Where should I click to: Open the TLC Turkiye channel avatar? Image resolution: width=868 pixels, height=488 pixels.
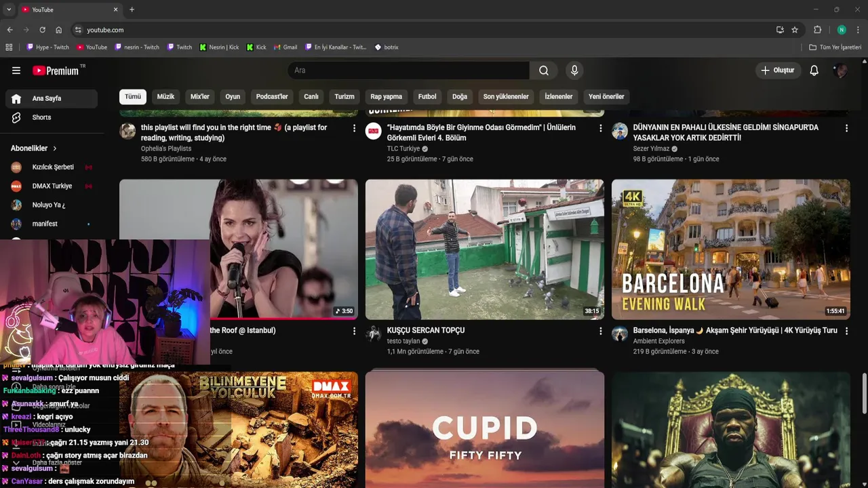pos(374,131)
